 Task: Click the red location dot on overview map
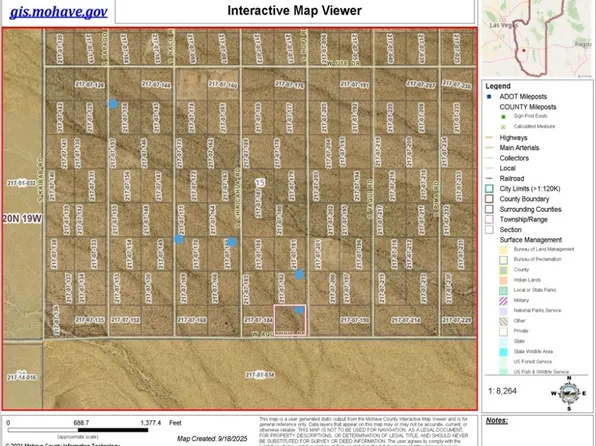pos(524,50)
